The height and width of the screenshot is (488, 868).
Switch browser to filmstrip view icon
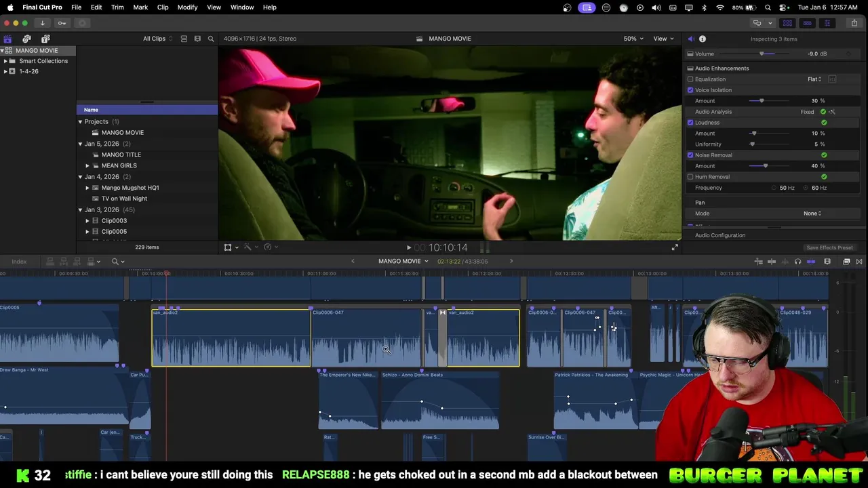(197, 39)
